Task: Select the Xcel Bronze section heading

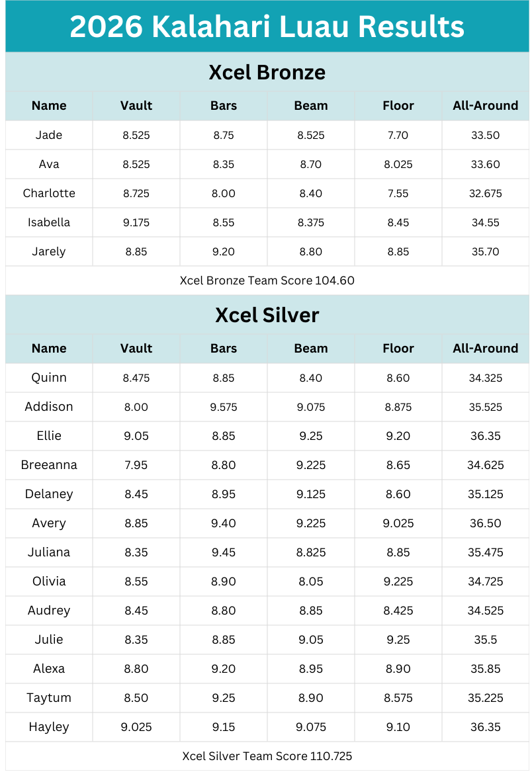Action: [x=267, y=72]
